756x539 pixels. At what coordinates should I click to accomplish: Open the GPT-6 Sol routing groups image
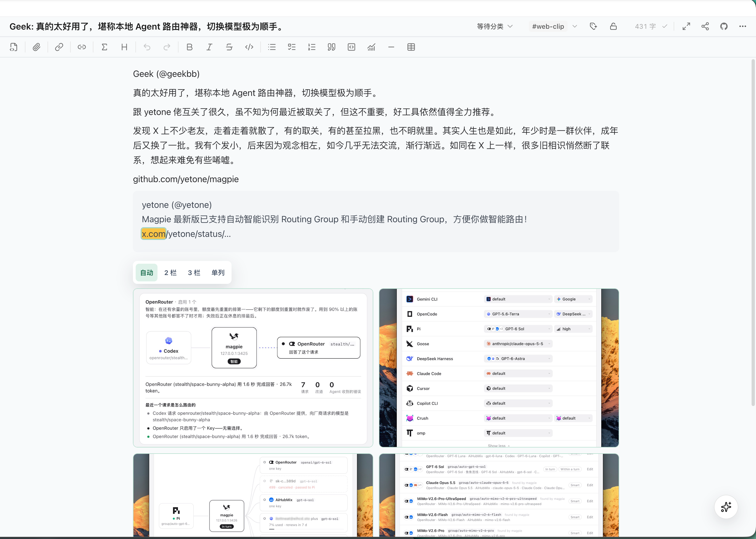point(499,495)
